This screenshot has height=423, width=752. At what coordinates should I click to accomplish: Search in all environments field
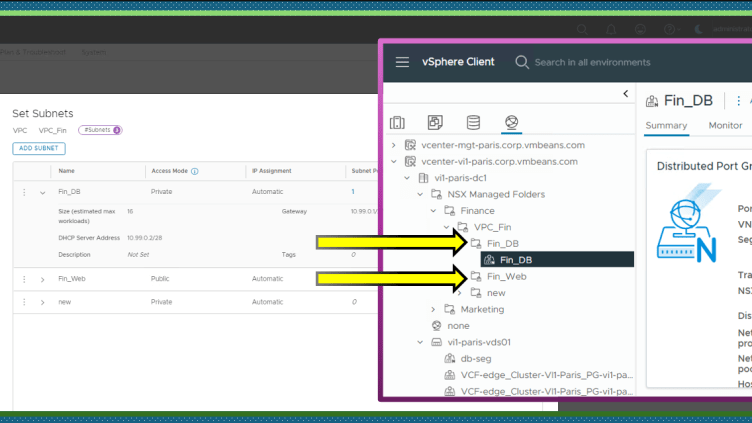pyautogui.click(x=592, y=62)
